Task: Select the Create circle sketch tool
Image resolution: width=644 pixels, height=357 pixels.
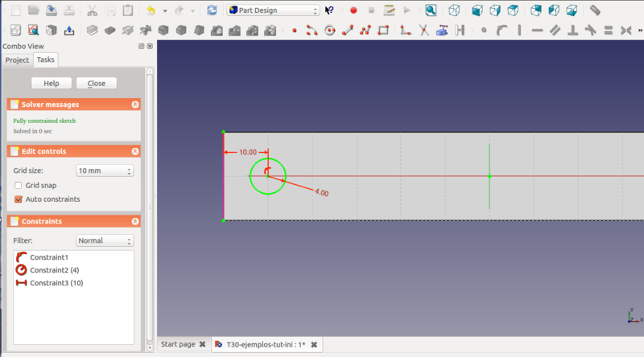Action: coord(330,31)
